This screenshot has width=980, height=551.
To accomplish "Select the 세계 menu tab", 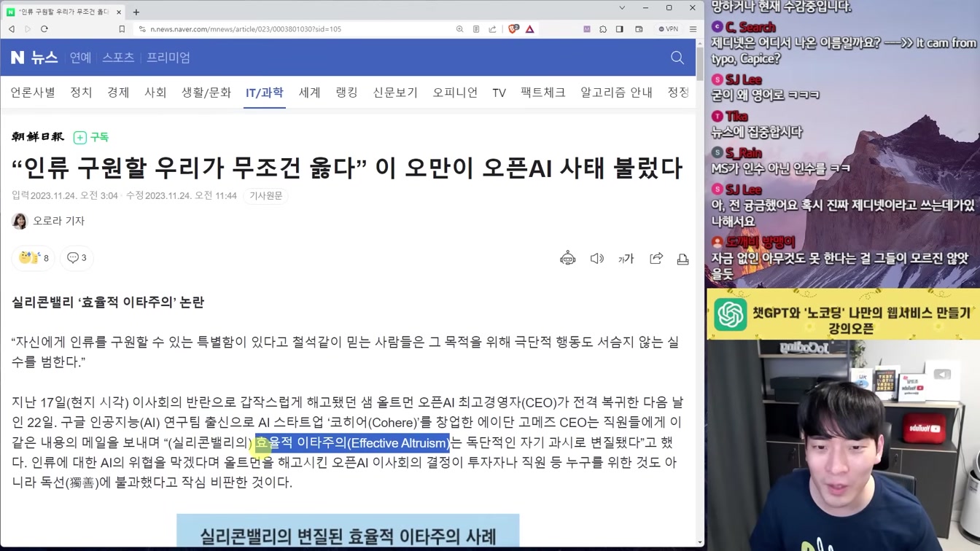I will pos(309,93).
